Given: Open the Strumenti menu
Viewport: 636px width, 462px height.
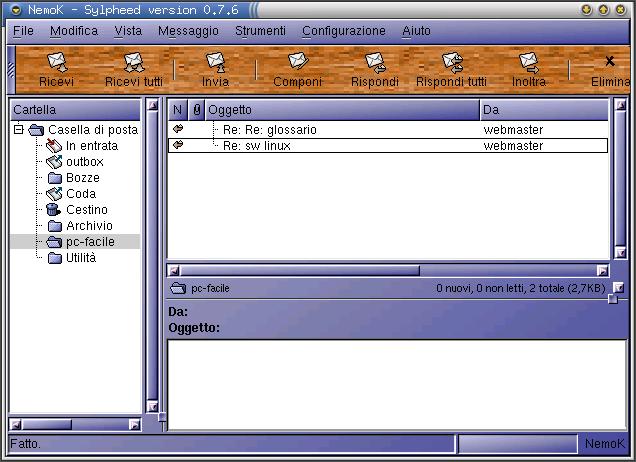Looking at the screenshot, I should pyautogui.click(x=260, y=31).
